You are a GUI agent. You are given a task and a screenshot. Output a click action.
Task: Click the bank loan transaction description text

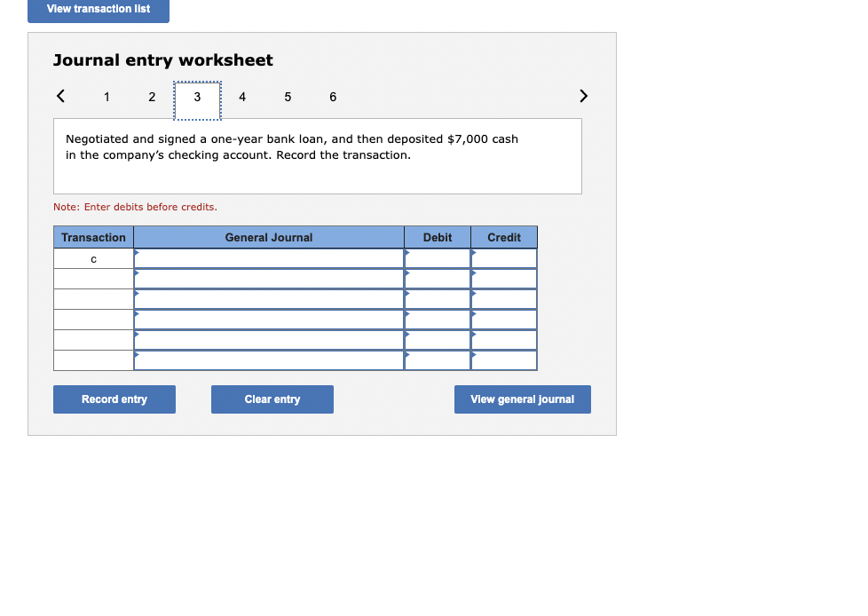292,147
